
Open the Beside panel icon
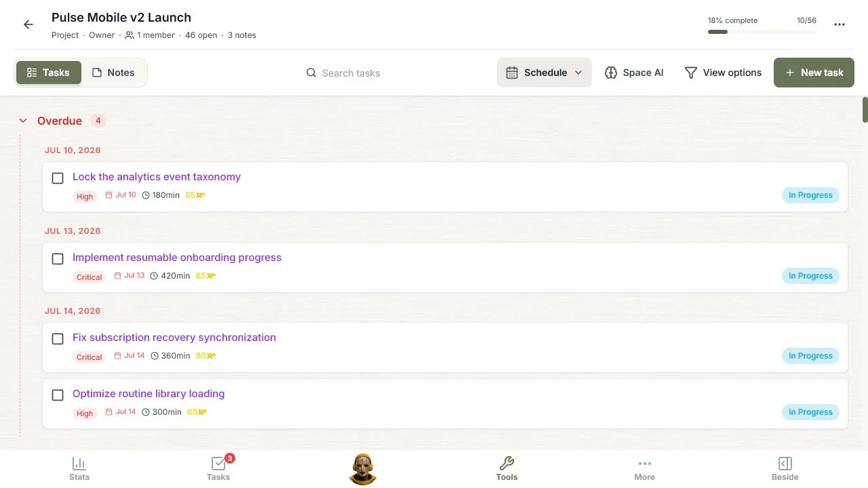(x=785, y=468)
